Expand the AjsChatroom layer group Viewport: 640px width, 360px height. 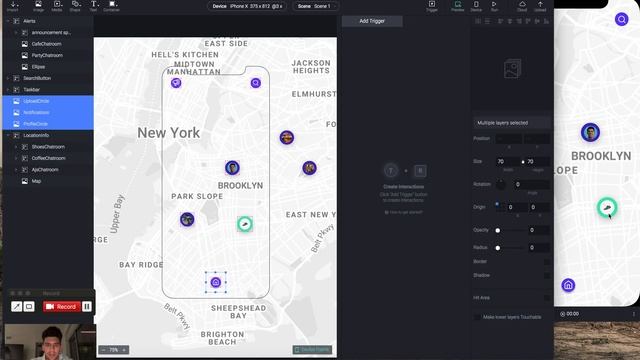pyautogui.click(x=16, y=169)
